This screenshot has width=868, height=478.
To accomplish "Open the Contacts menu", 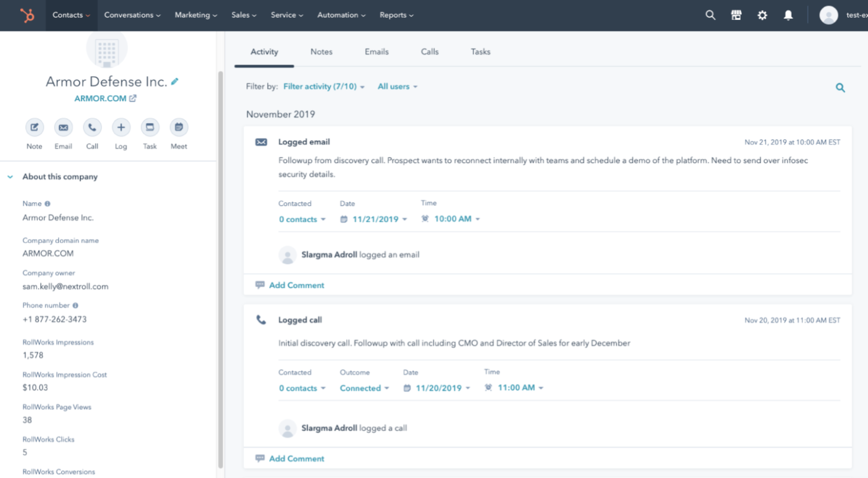I will pos(71,15).
